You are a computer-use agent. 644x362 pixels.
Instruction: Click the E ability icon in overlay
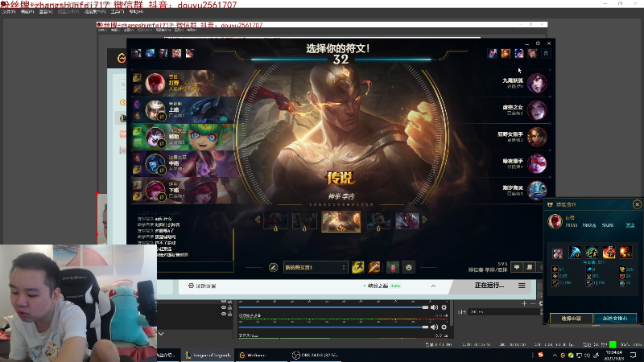click(x=609, y=253)
